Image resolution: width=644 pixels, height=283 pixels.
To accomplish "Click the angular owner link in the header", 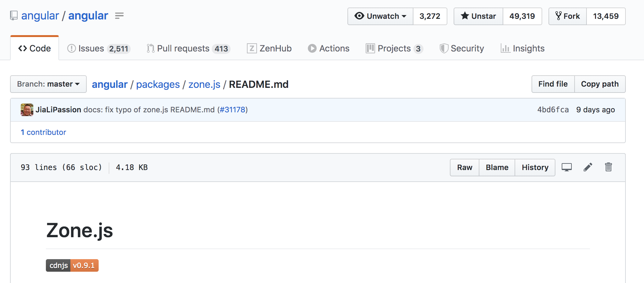I will click(40, 16).
